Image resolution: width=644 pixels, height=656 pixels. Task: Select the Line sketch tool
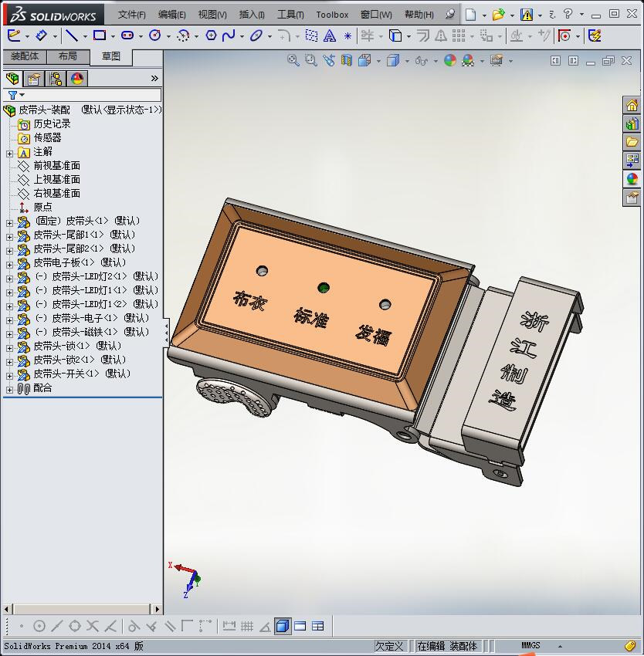pos(71,36)
